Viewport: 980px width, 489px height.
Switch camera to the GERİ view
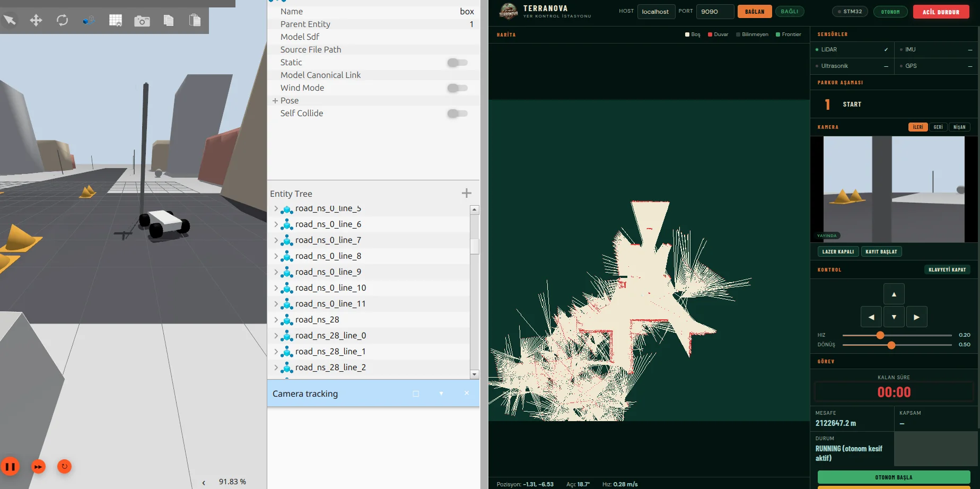pos(938,127)
